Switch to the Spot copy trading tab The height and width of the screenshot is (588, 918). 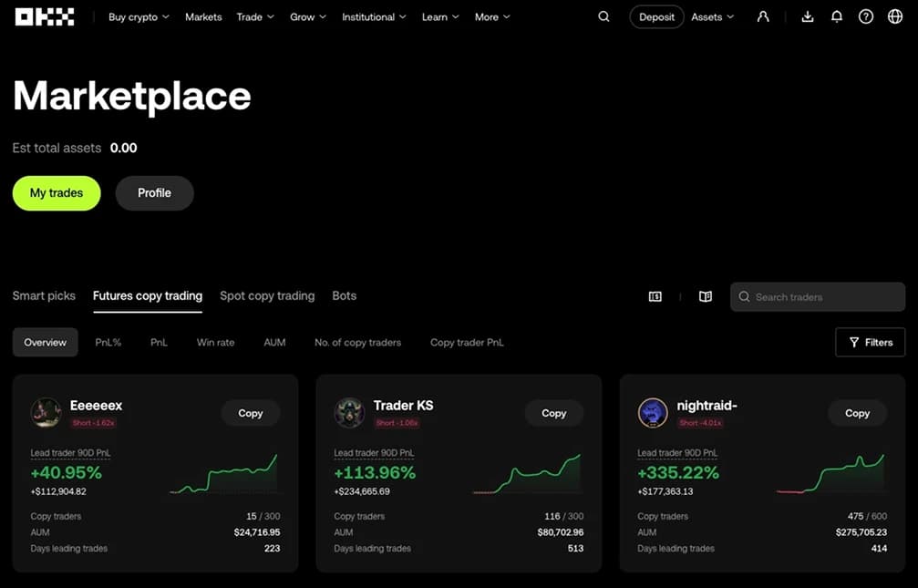point(267,295)
